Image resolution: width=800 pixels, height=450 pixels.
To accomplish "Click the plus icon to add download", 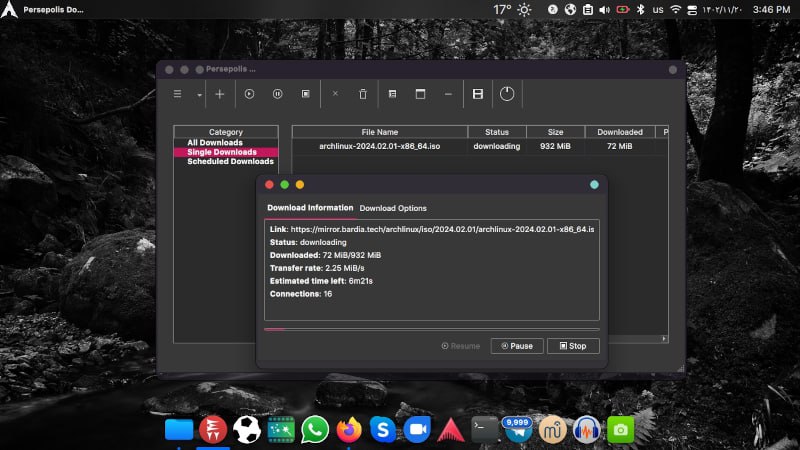I will tap(220, 94).
